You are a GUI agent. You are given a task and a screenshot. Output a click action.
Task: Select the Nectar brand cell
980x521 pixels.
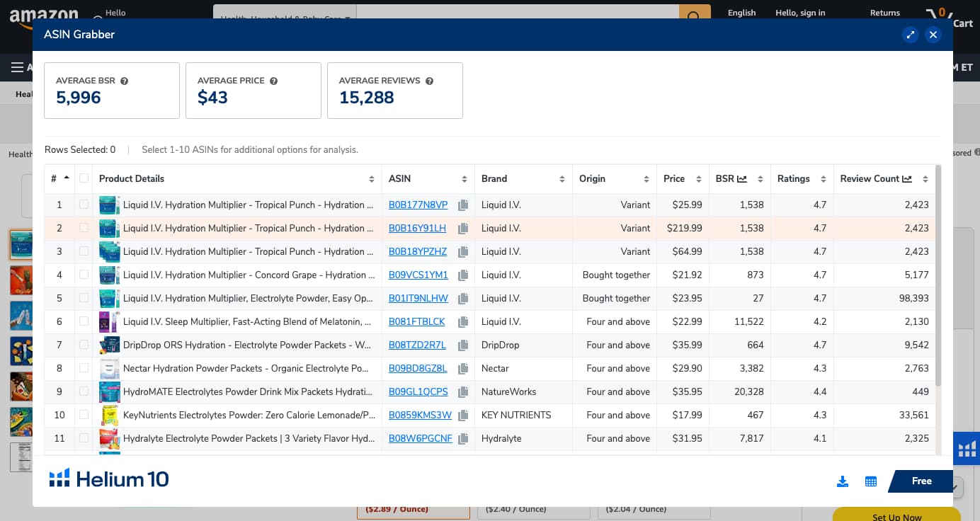coord(523,369)
